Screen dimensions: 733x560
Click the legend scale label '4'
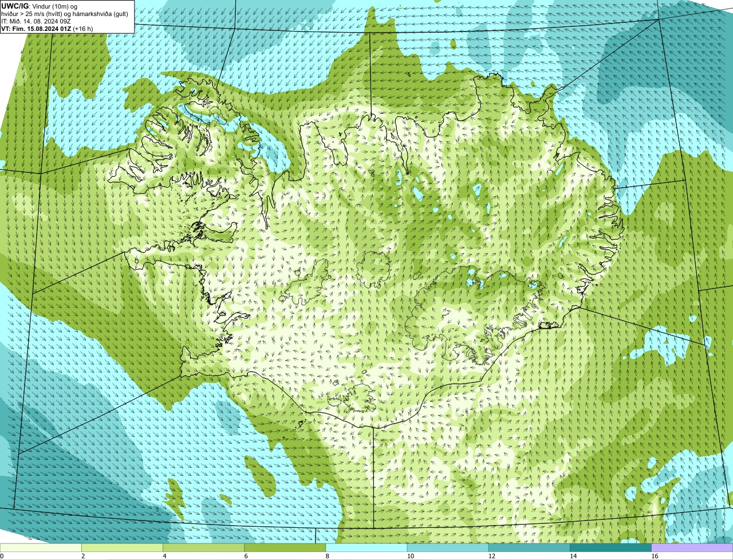pos(164,556)
